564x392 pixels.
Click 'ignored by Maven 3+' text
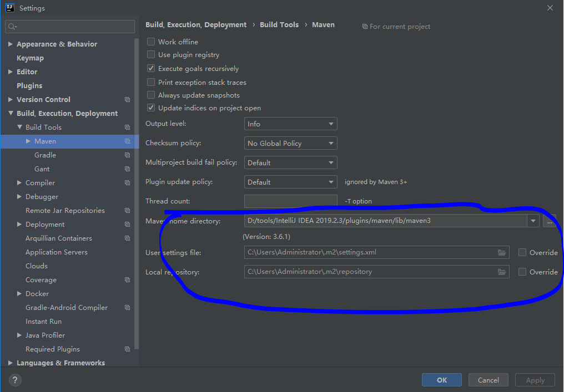click(x=376, y=182)
